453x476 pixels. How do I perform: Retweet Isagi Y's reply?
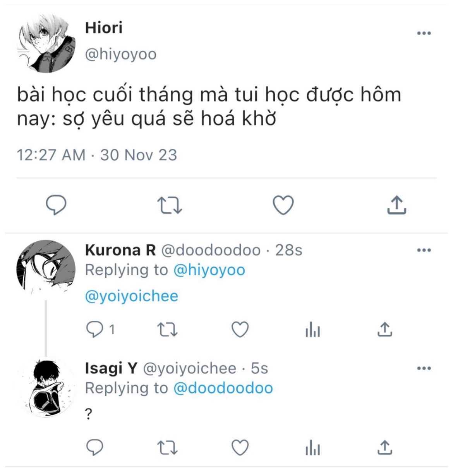(168, 449)
